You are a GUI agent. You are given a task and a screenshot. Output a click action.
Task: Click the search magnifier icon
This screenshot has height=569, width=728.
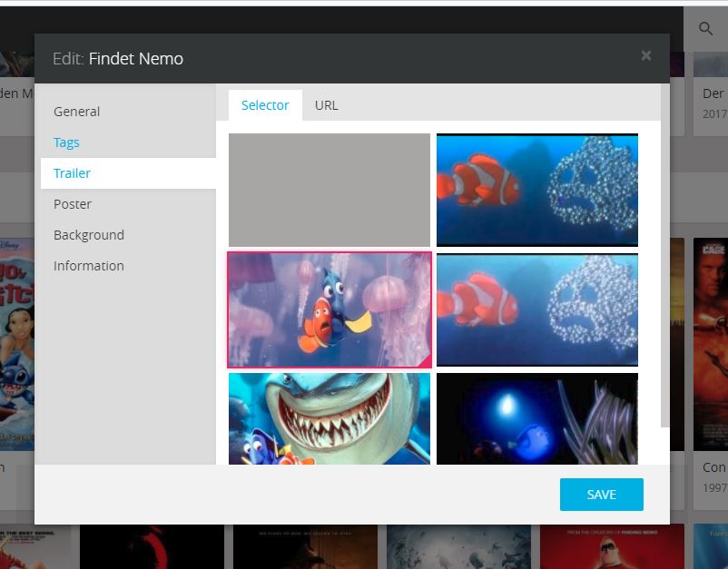[x=705, y=29]
